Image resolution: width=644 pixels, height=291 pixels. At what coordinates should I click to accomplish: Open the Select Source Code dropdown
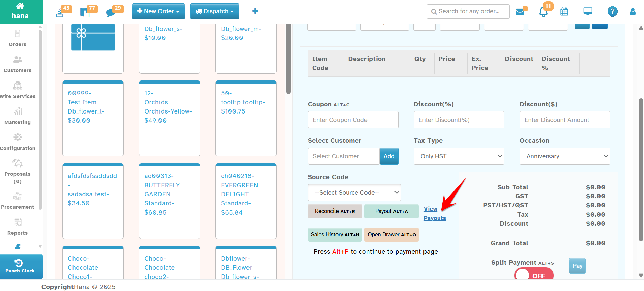tap(354, 193)
